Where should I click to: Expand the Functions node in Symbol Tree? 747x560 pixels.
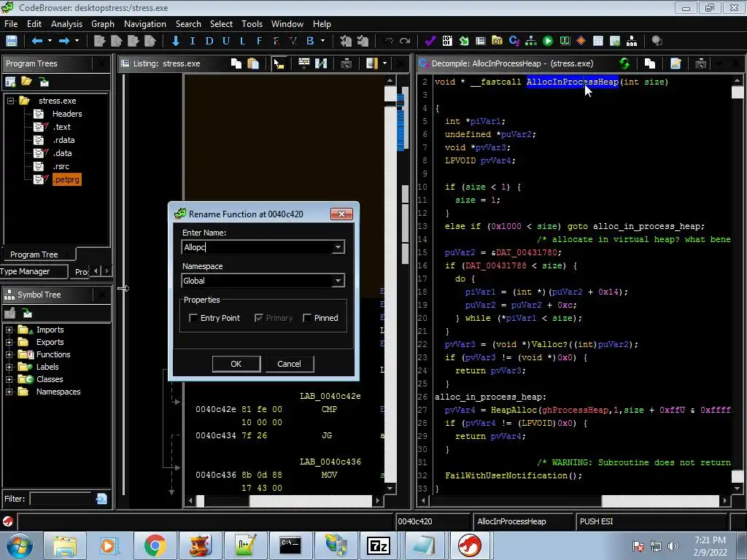pos(9,355)
